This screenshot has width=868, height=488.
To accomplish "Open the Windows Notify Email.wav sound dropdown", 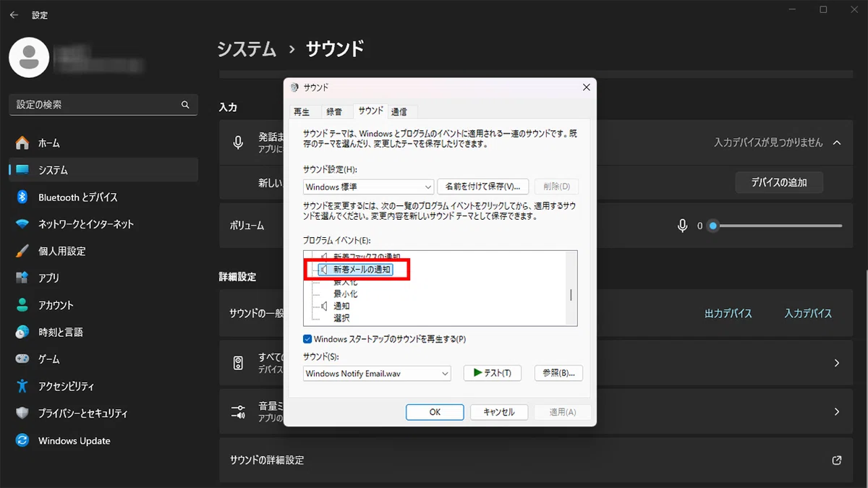I will click(377, 373).
